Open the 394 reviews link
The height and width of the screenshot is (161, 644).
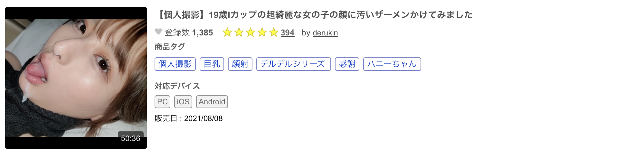point(287,33)
